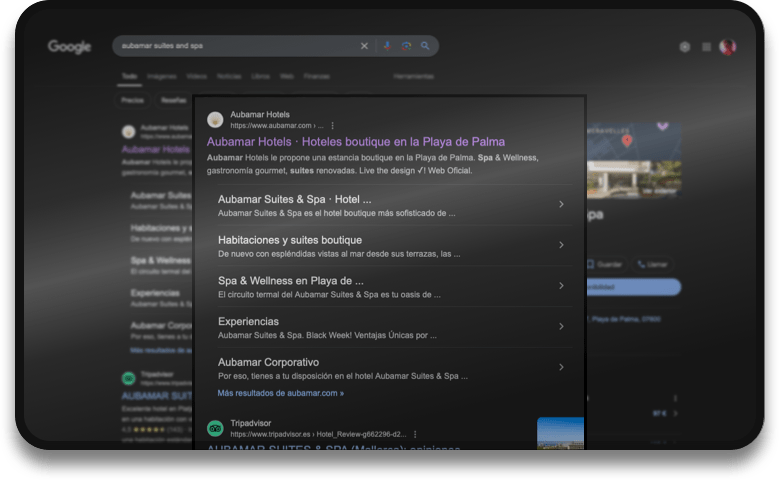Open the Google account profile avatar
779x480 pixels.
click(x=728, y=47)
